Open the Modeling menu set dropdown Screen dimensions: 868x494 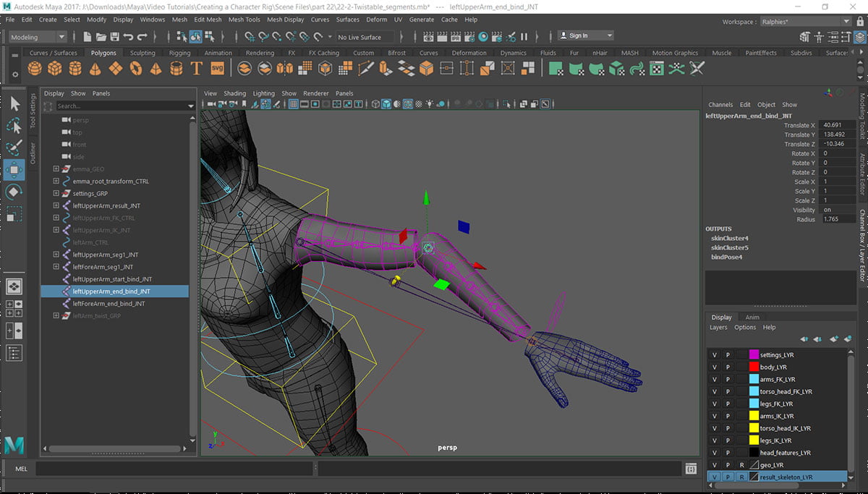(x=37, y=36)
